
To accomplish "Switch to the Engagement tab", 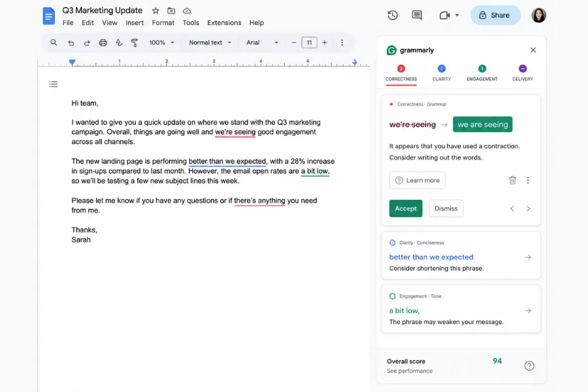I will (x=482, y=74).
